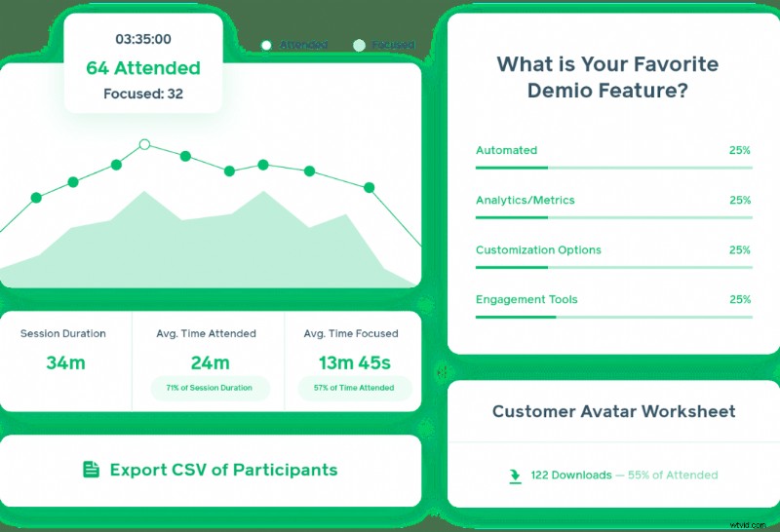Click the 25% value next to Automated
780x532 pixels.
coord(740,150)
